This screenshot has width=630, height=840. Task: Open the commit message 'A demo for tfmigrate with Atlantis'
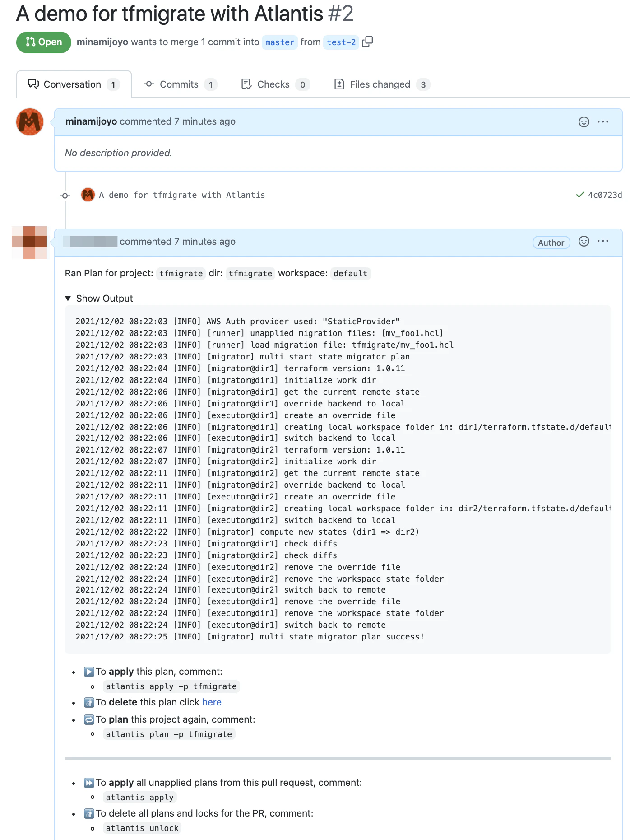point(182,195)
